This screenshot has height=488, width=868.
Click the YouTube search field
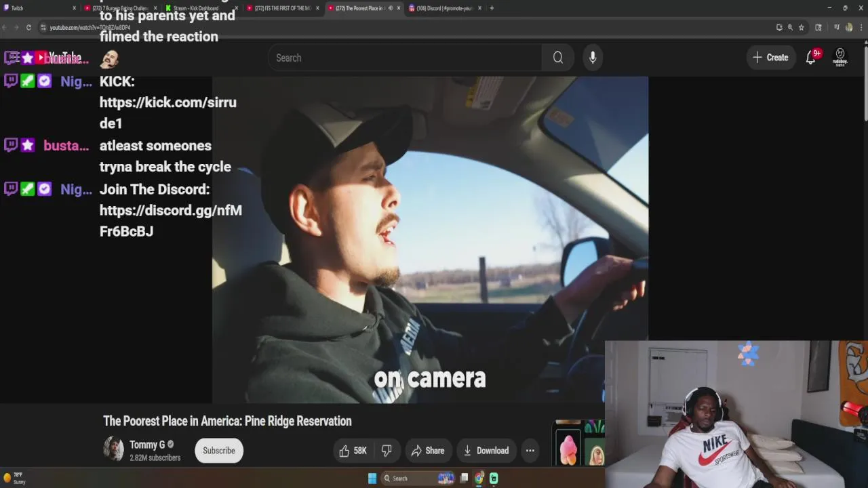click(x=405, y=58)
